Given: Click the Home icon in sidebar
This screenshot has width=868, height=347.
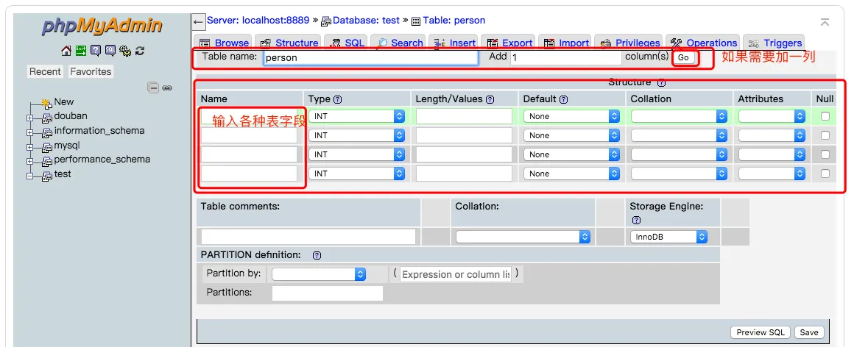Looking at the screenshot, I should point(66,51).
